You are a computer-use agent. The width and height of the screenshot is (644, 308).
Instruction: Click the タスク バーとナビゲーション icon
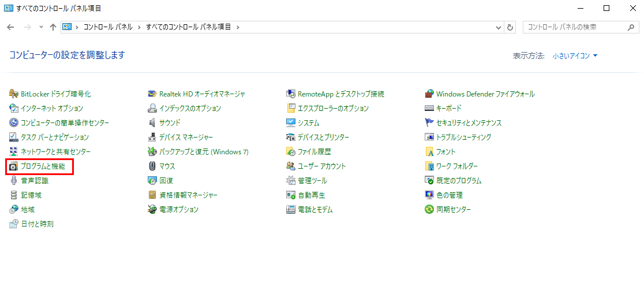pos(13,138)
